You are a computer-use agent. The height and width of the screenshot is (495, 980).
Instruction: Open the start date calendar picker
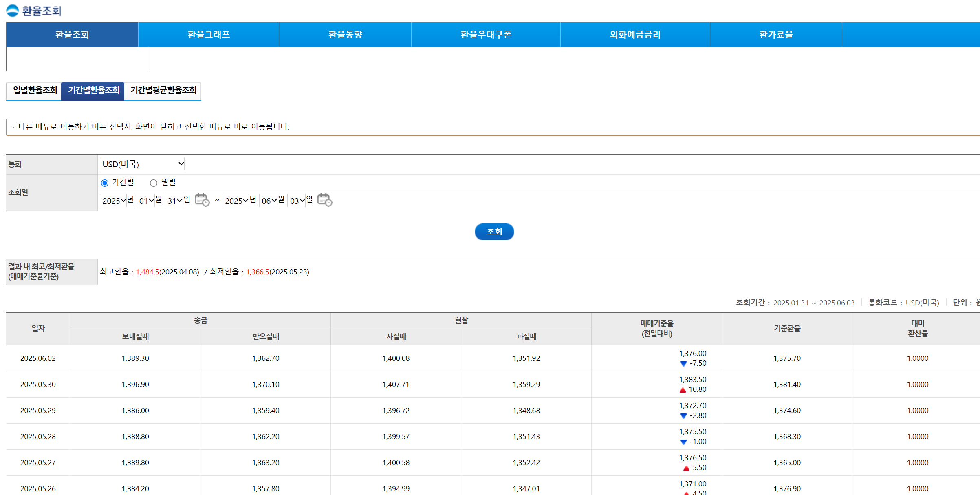click(202, 199)
